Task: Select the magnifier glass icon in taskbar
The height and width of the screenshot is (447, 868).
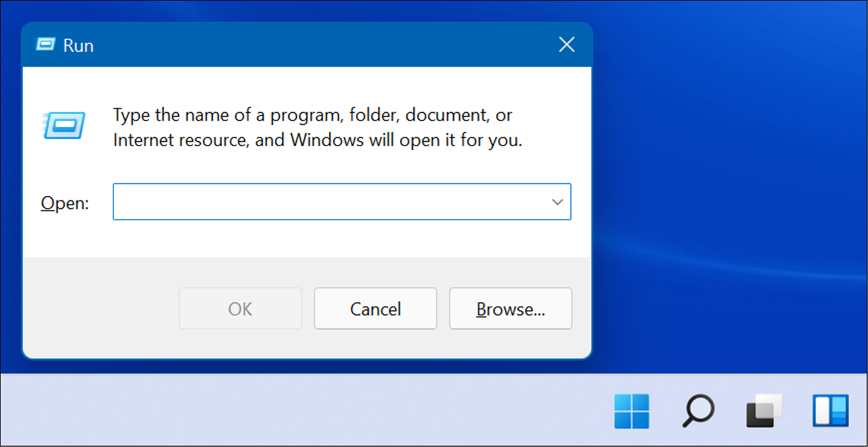Action: (697, 411)
